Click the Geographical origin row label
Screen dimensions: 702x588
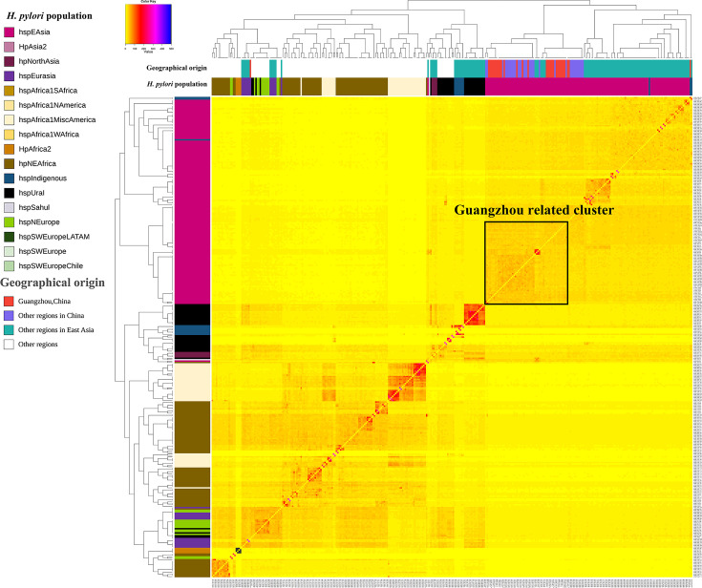click(177, 68)
